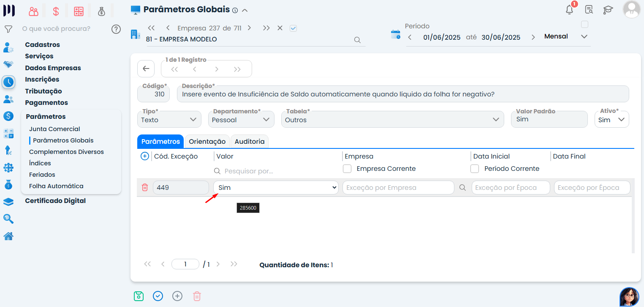Change the Ativo dropdown
The width and height of the screenshot is (644, 307).
point(611,120)
